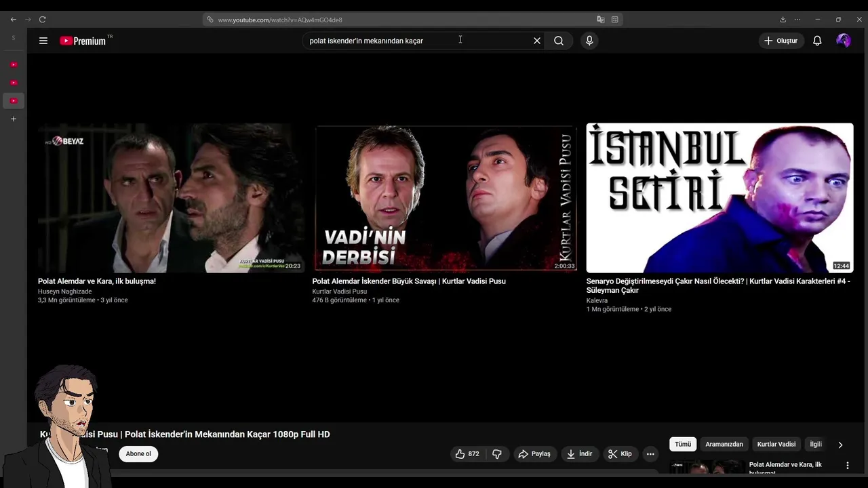Open title 'Polat Alemdar ve Kara, ilk buluşma!'
This screenshot has width=868, height=488.
97,281
